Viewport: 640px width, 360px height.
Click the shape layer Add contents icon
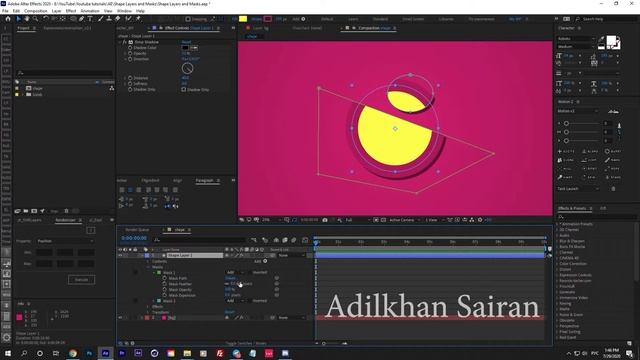(265, 261)
